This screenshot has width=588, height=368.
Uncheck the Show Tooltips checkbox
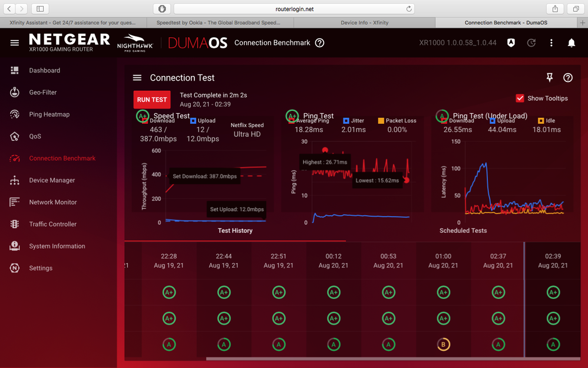(x=520, y=98)
